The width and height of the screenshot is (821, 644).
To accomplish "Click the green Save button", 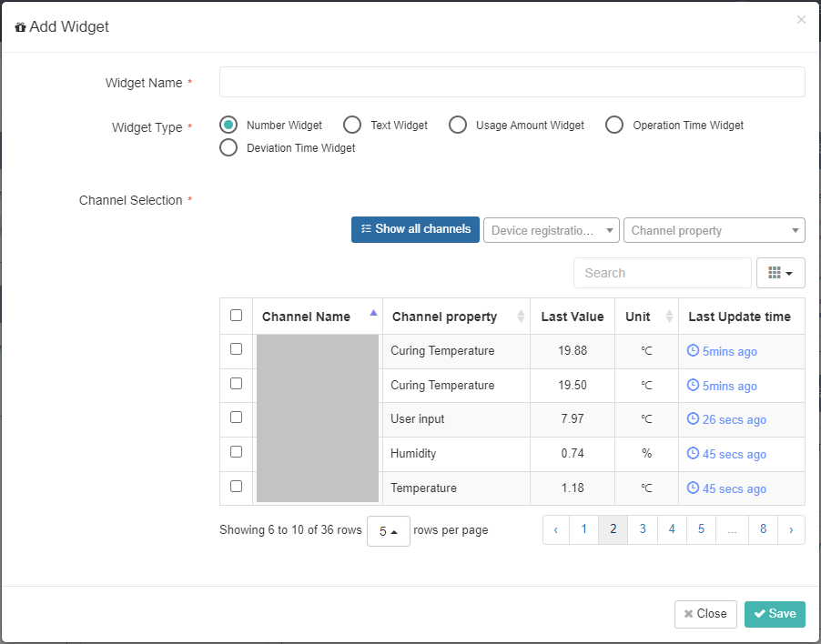I will 775,614.
